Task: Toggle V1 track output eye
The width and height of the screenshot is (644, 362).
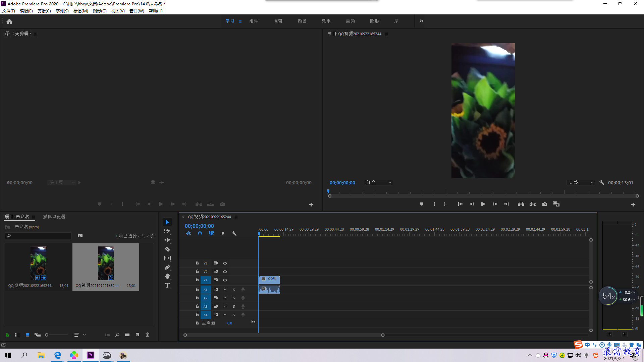Action: (225, 280)
